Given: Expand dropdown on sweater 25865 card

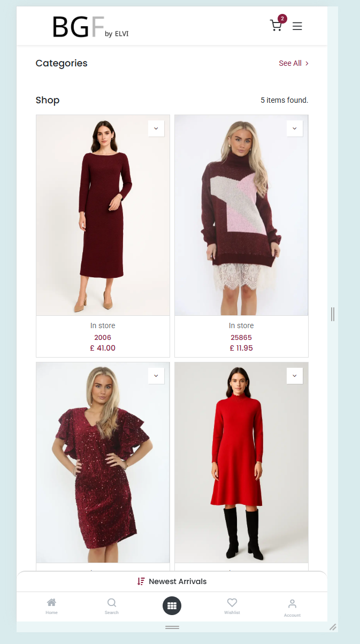Looking at the screenshot, I should 295,128.
